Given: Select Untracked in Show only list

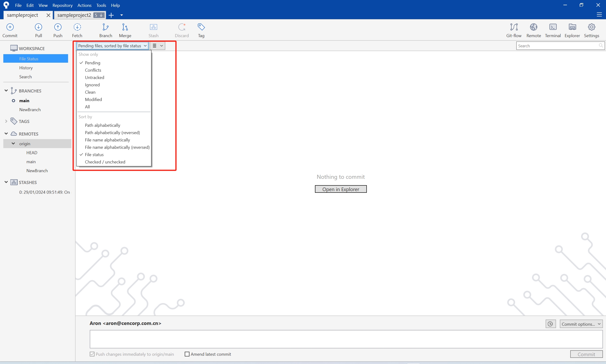Looking at the screenshot, I should pos(94,78).
